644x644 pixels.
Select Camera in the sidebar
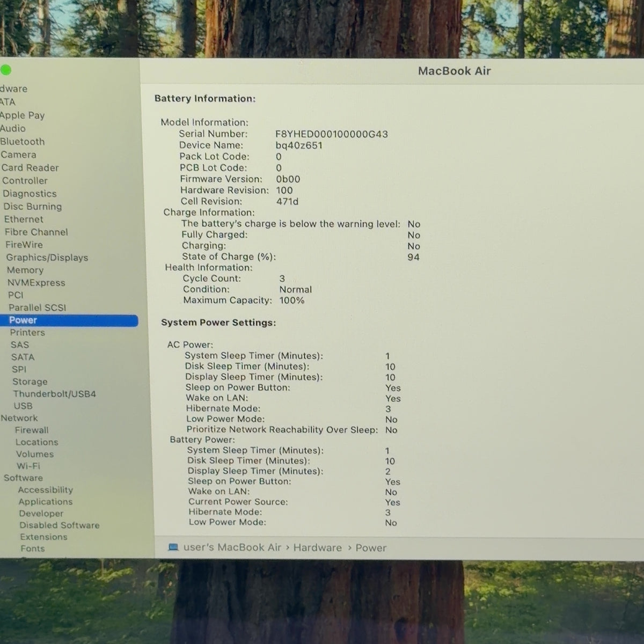click(19, 155)
